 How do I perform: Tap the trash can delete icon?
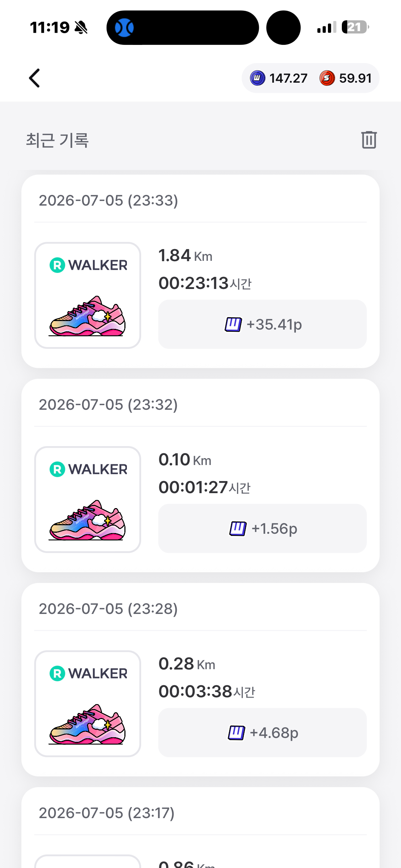click(x=369, y=139)
